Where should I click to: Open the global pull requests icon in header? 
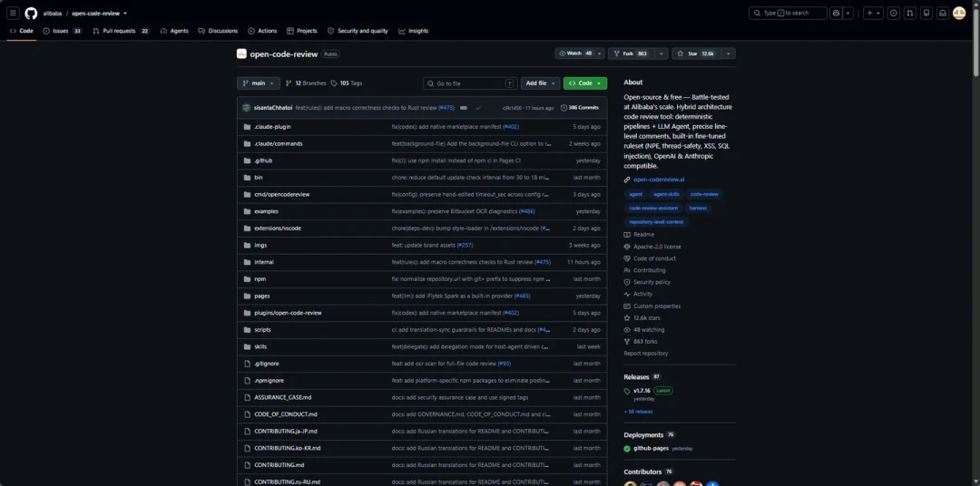(x=910, y=13)
